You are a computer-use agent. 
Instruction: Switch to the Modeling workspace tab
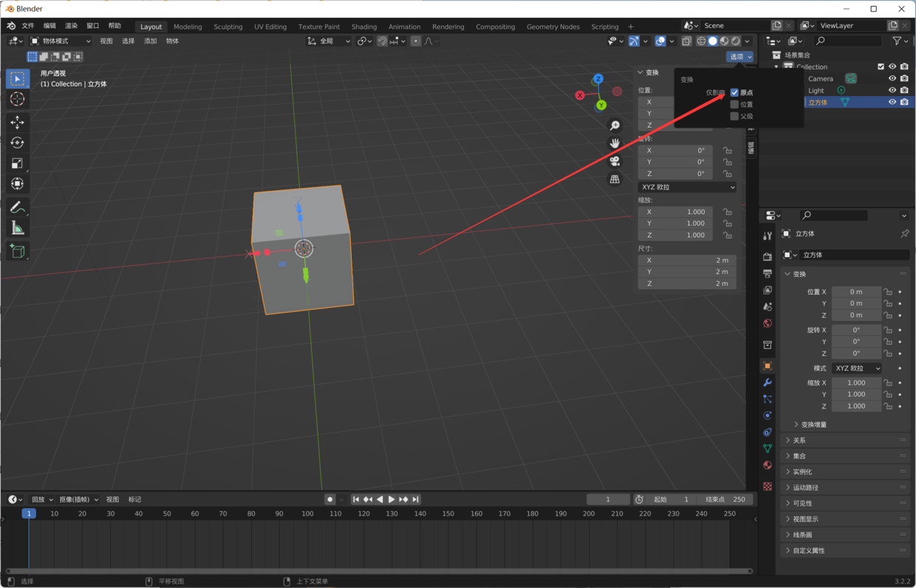tap(188, 27)
